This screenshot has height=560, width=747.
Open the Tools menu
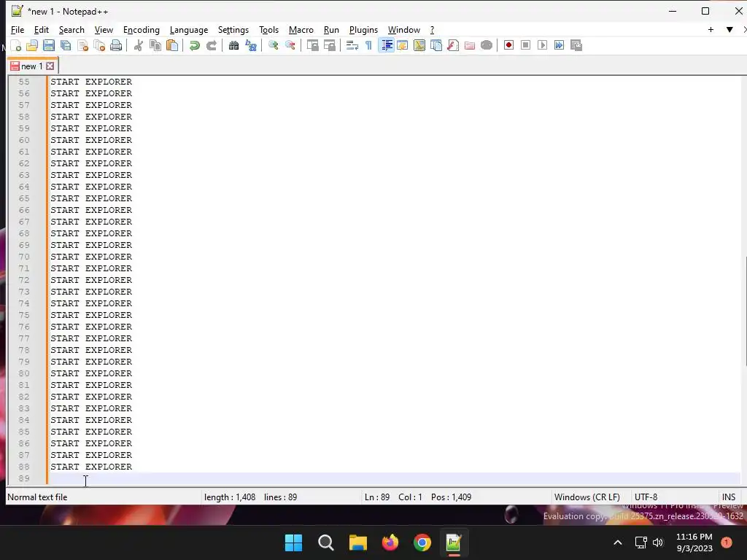pyautogui.click(x=268, y=29)
